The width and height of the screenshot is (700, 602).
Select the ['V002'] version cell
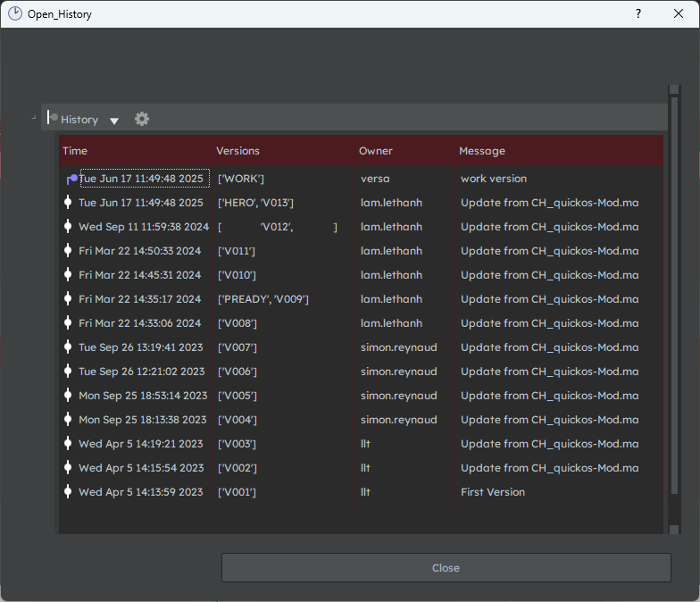pos(237,468)
